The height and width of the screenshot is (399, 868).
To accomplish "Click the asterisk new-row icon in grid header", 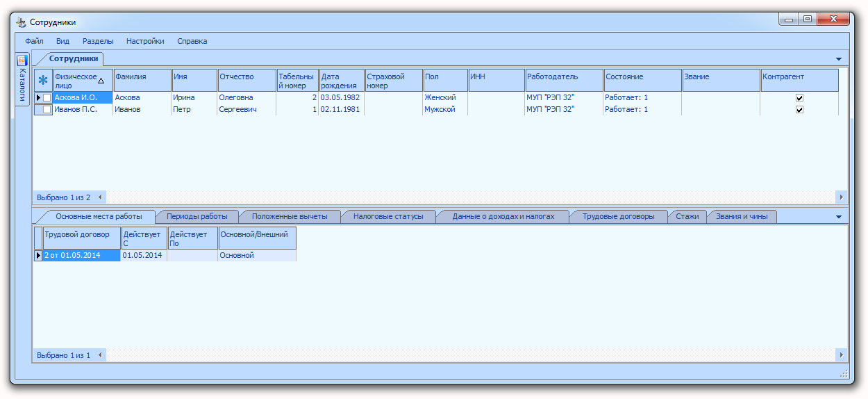I will tap(43, 80).
